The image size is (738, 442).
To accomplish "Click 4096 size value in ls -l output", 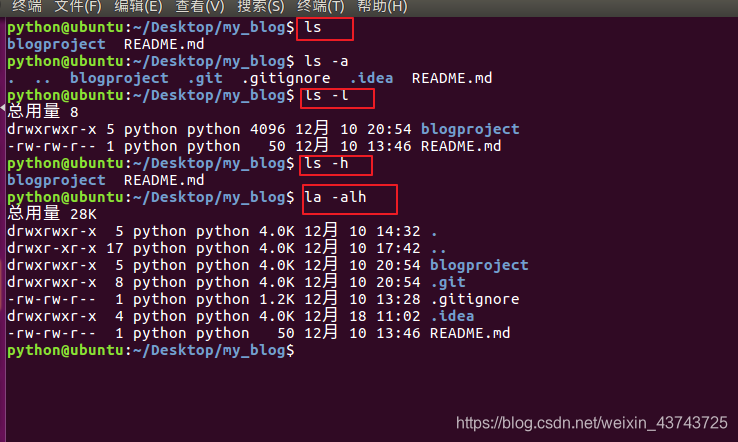I will click(267, 129).
